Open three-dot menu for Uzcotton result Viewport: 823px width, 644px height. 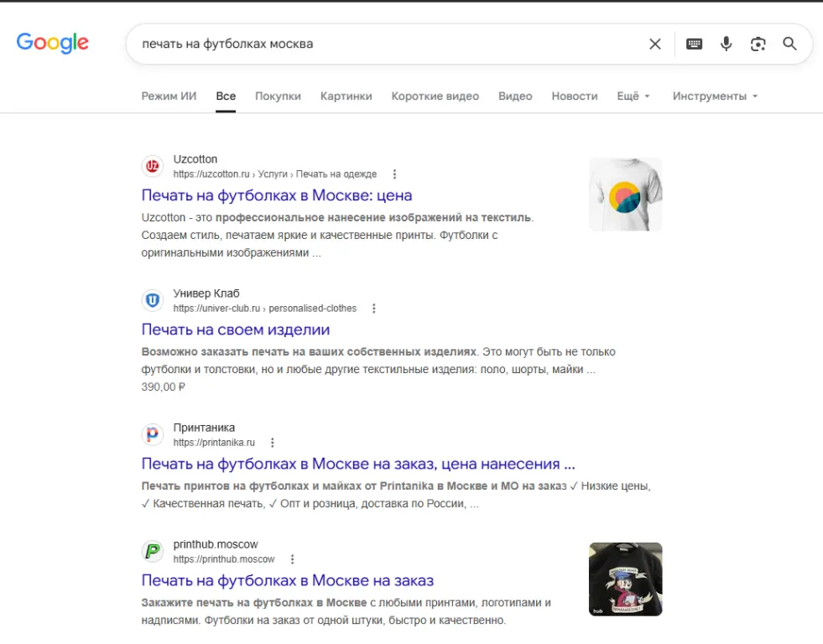point(394,174)
